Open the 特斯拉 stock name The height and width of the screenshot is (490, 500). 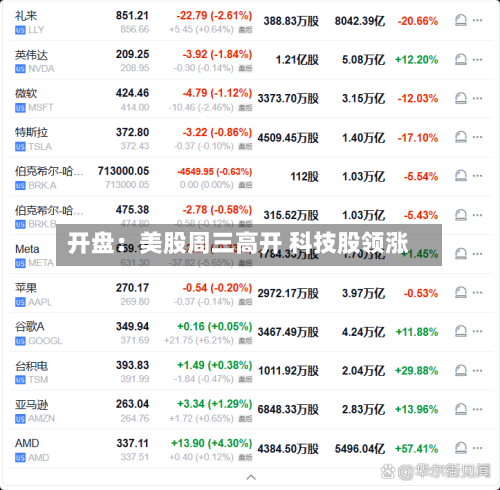[x=31, y=132]
